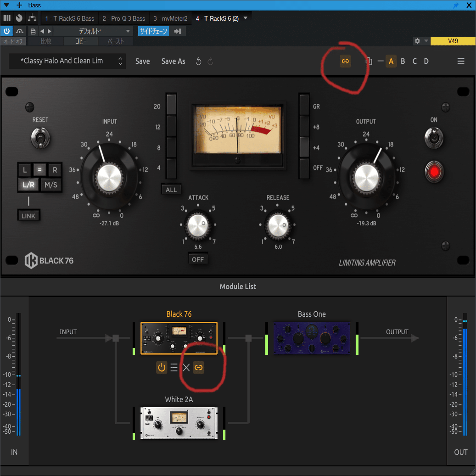Adjust the ATTACK knob on Black 76

198,225
